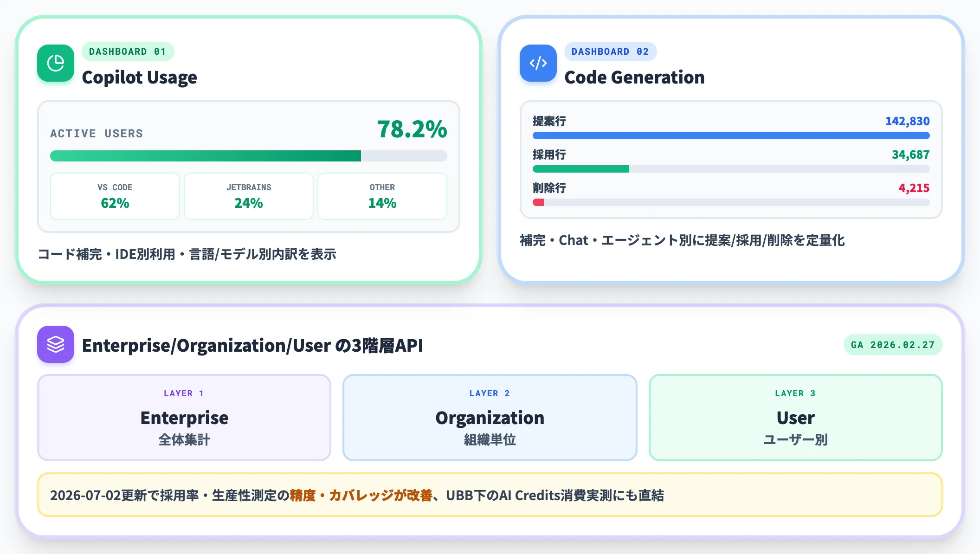
Task: Open the VS CODE 62% card
Action: (x=115, y=196)
